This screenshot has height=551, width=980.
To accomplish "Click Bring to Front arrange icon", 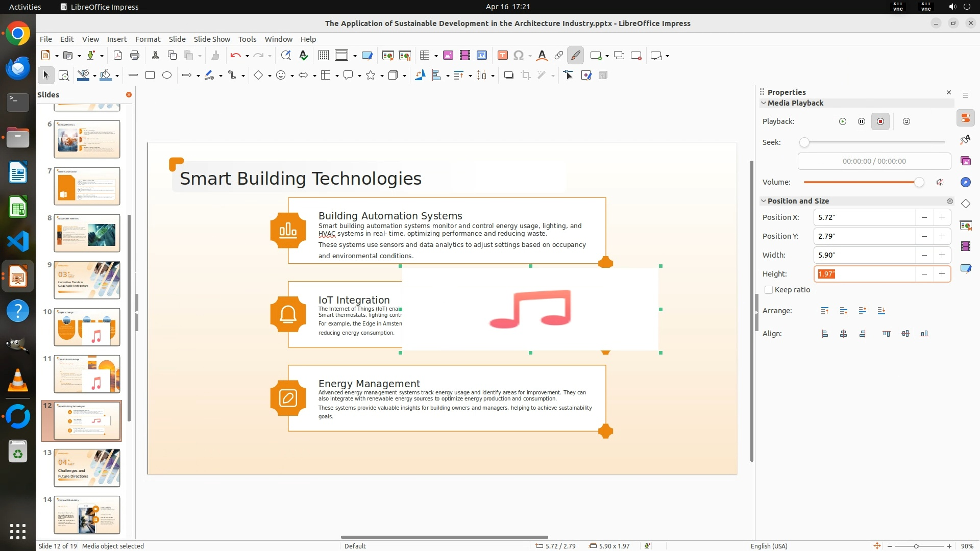I will click(825, 311).
